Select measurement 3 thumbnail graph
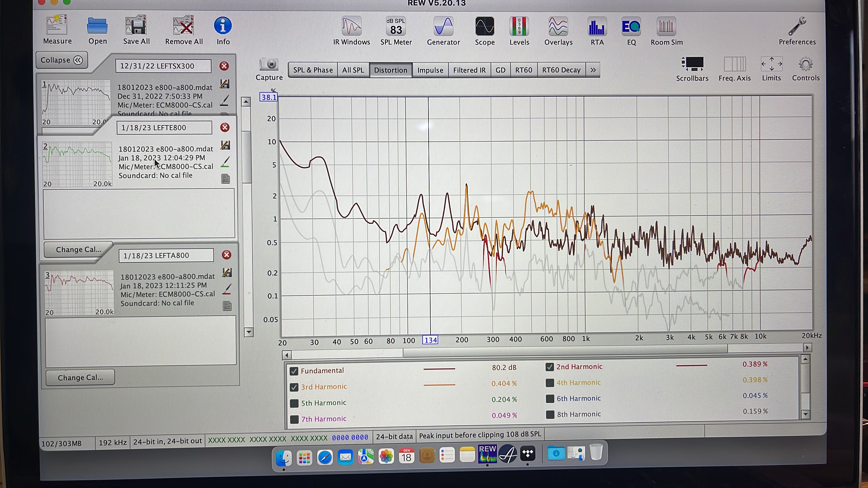This screenshot has height=488, width=868. point(79,293)
